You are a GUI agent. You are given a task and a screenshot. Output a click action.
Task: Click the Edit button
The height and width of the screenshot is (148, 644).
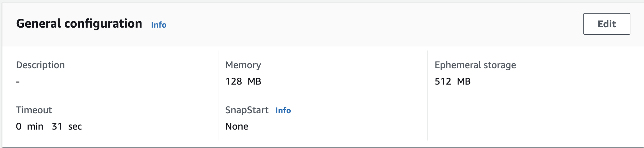point(607,24)
